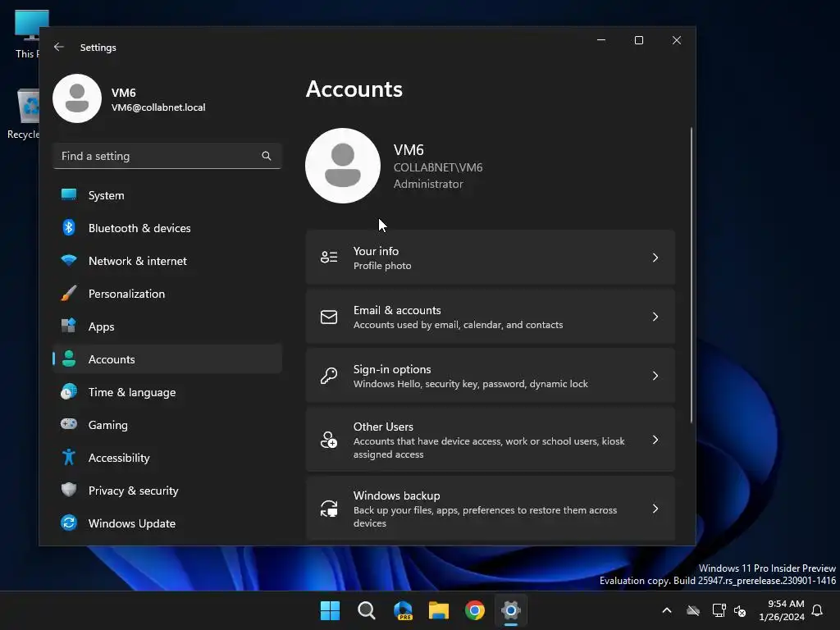This screenshot has height=630, width=840.
Task: Open Sign-in options settings row
Action: (491, 376)
